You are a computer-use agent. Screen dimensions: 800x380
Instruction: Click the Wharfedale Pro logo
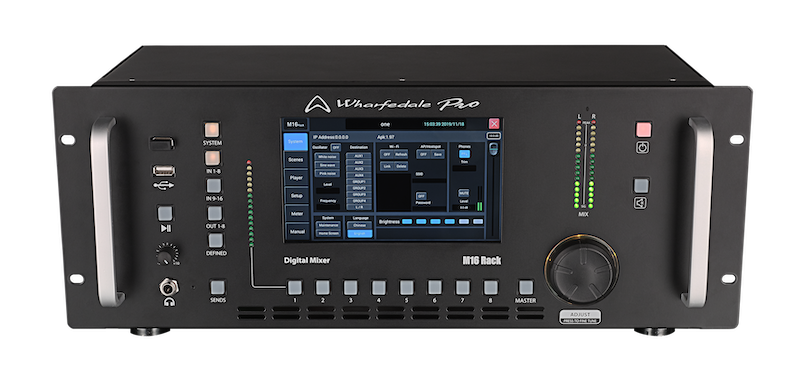point(392,104)
